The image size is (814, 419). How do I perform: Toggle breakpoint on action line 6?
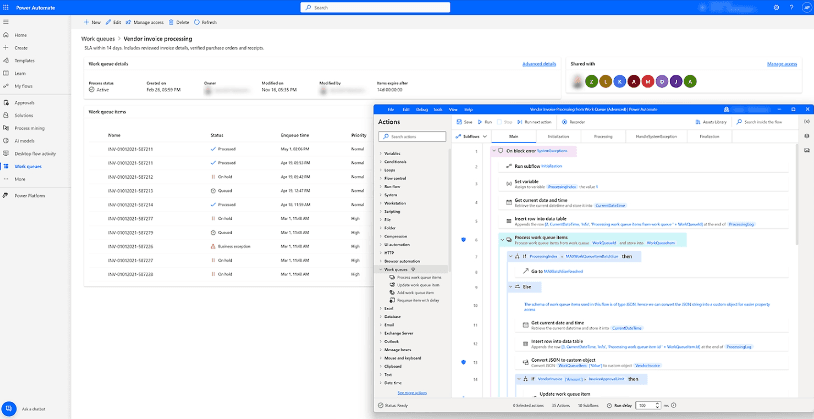coord(463,240)
